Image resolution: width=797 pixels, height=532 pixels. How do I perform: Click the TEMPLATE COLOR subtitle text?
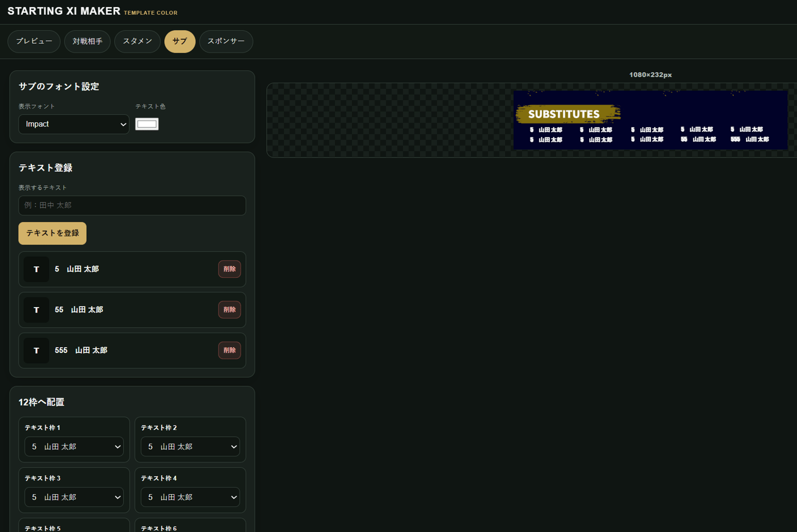[151, 13]
